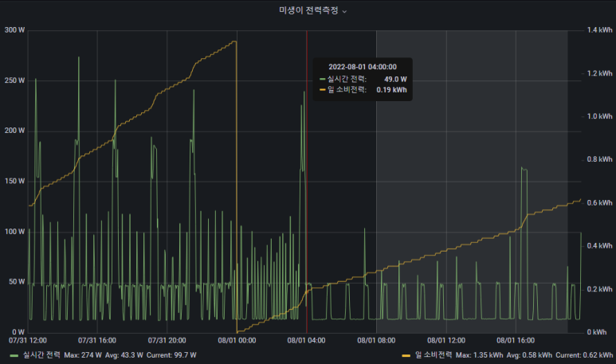Screen dimensions: 616x364
Task: Click the 1.2 kWh right axis label
Action: coord(599,73)
